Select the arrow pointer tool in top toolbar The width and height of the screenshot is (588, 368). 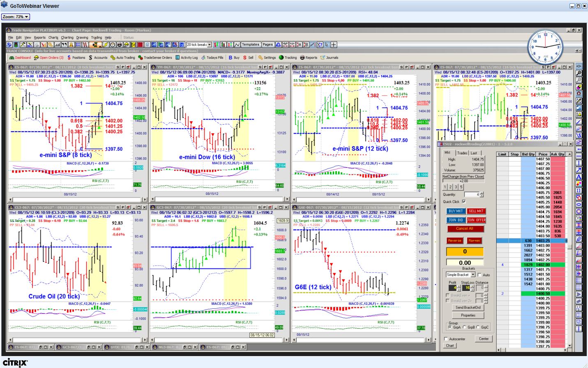(327, 44)
